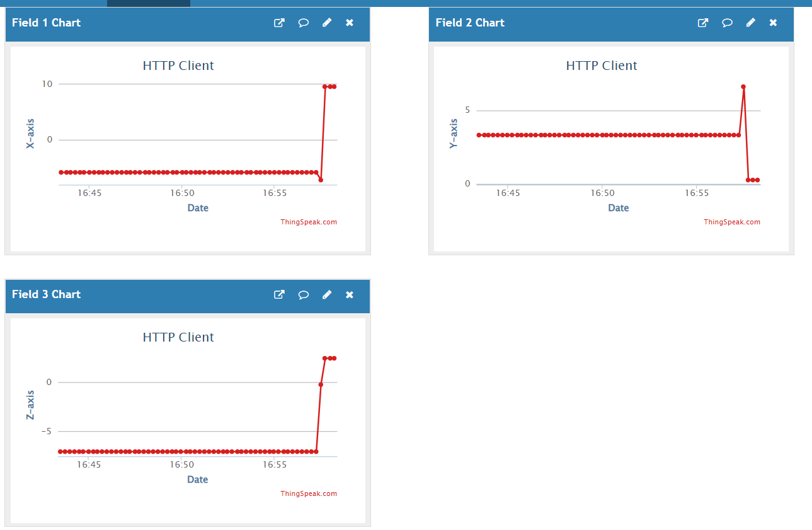
Task: Edit Field 1 Chart settings
Action: (326, 23)
